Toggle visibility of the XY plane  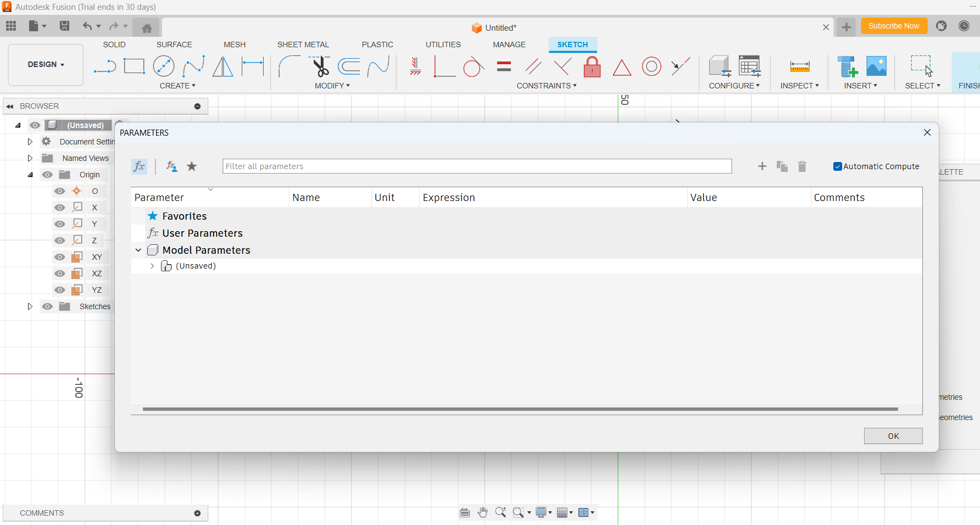60,257
